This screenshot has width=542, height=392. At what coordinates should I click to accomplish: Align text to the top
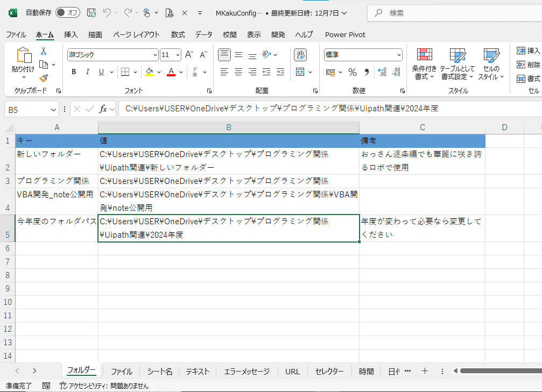224,54
